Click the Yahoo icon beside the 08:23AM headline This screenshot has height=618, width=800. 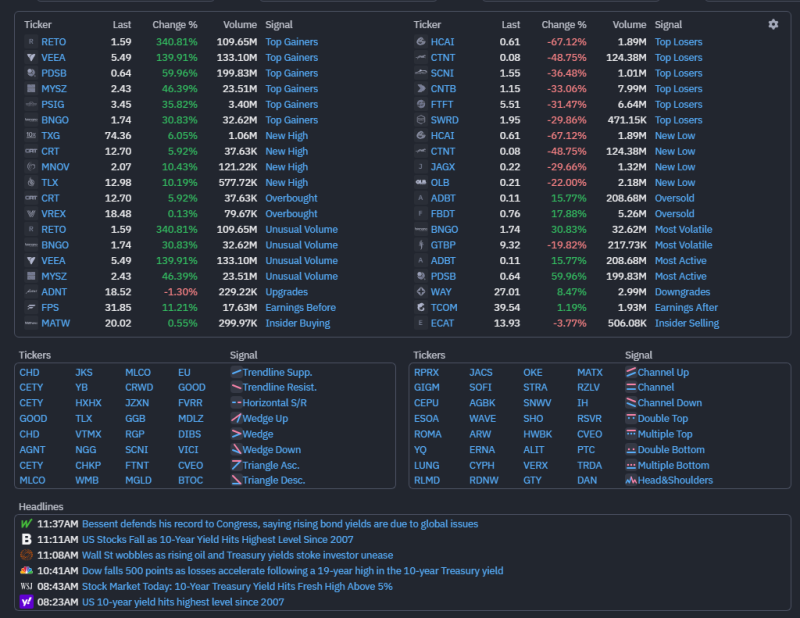click(x=27, y=602)
